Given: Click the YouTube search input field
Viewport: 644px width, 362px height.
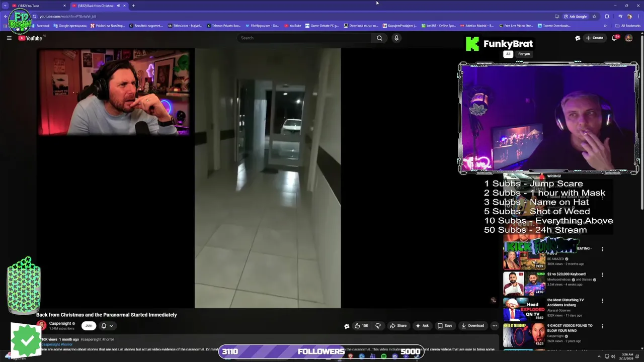Looking at the screenshot, I should click(304, 38).
